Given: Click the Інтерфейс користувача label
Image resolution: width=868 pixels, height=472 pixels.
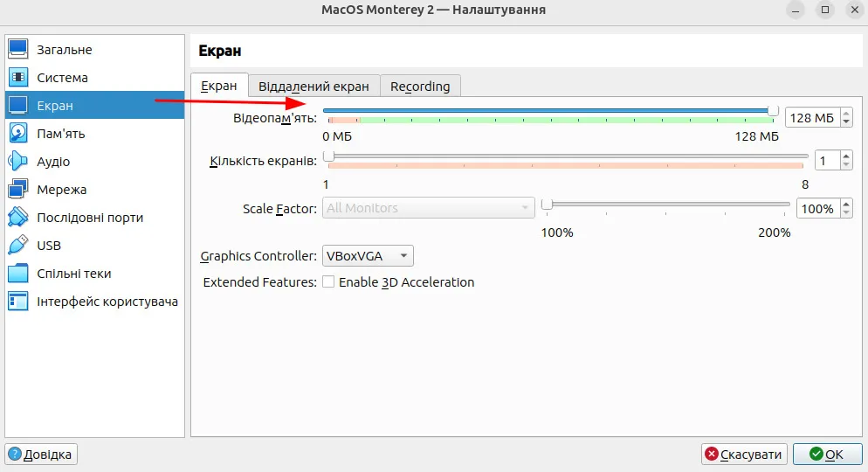Looking at the screenshot, I should (x=107, y=302).
